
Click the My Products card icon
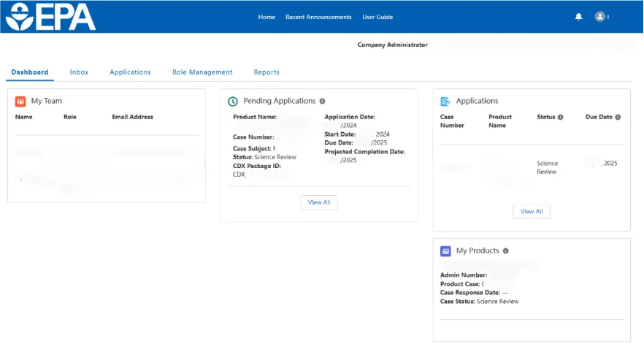pyautogui.click(x=445, y=251)
